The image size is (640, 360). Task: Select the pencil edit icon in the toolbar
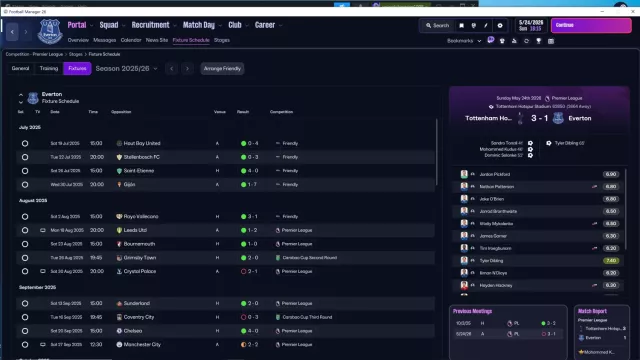click(486, 25)
